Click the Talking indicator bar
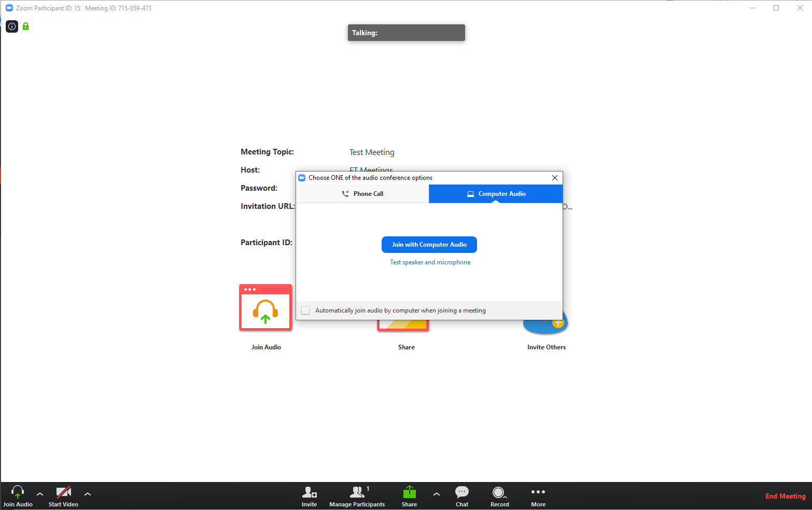The width and height of the screenshot is (812, 510). click(x=407, y=33)
